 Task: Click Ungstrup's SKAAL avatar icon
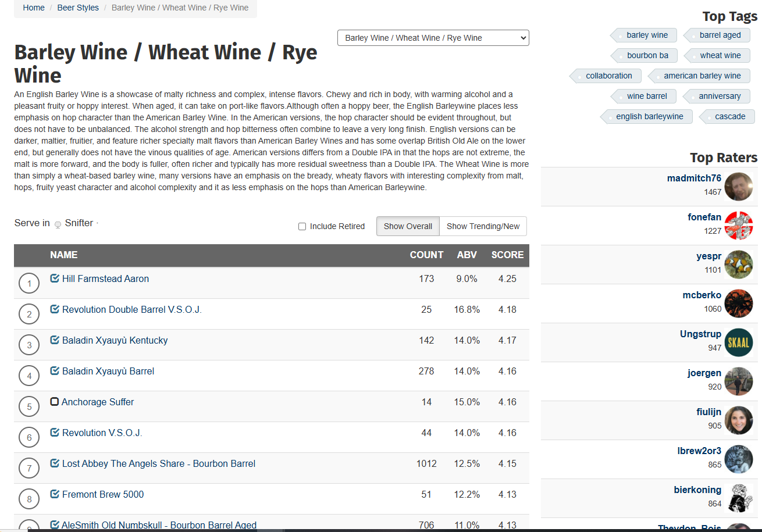739,342
